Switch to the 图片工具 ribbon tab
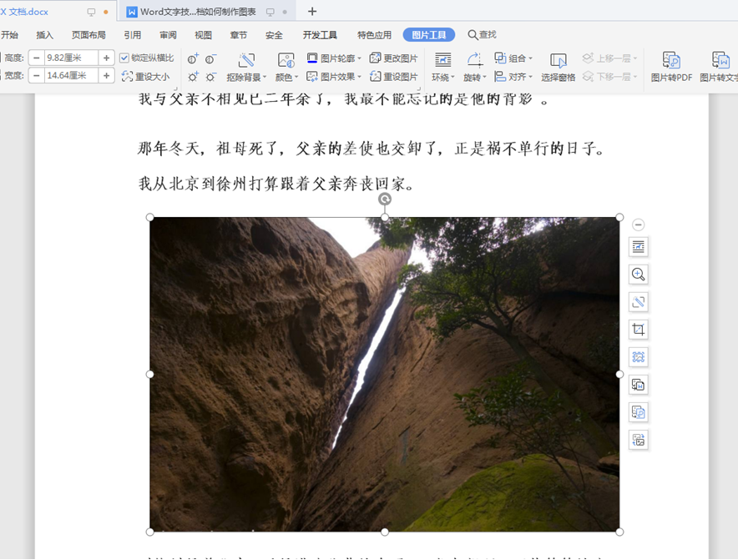This screenshot has height=560, width=738. point(427,34)
